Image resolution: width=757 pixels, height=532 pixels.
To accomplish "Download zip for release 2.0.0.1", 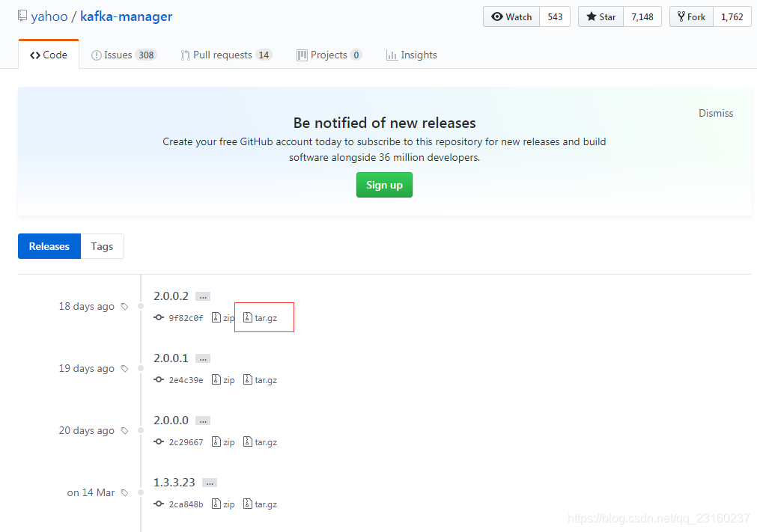I will [223, 379].
